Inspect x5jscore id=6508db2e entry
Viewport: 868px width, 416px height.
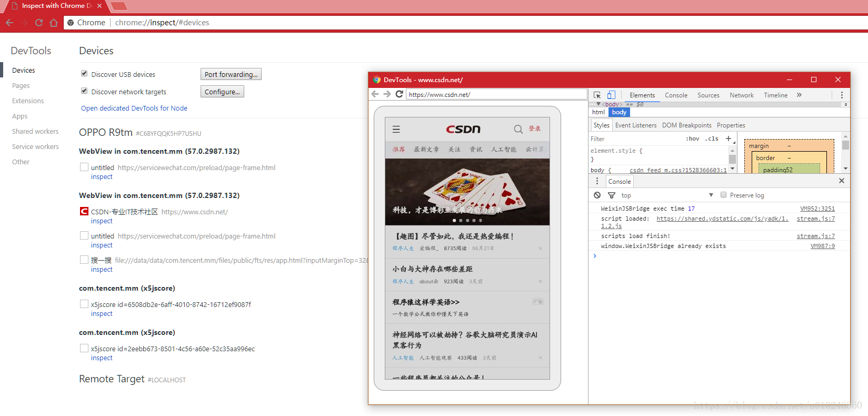click(x=102, y=314)
